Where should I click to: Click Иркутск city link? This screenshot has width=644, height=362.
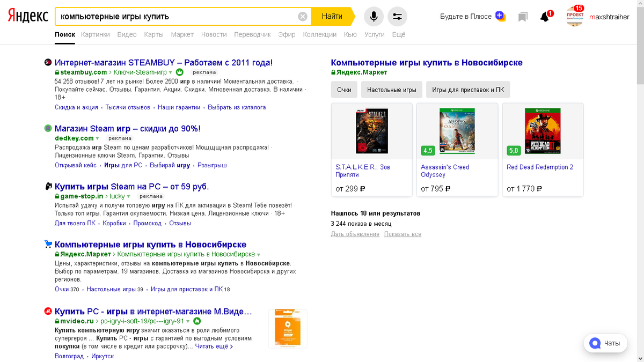(x=103, y=356)
